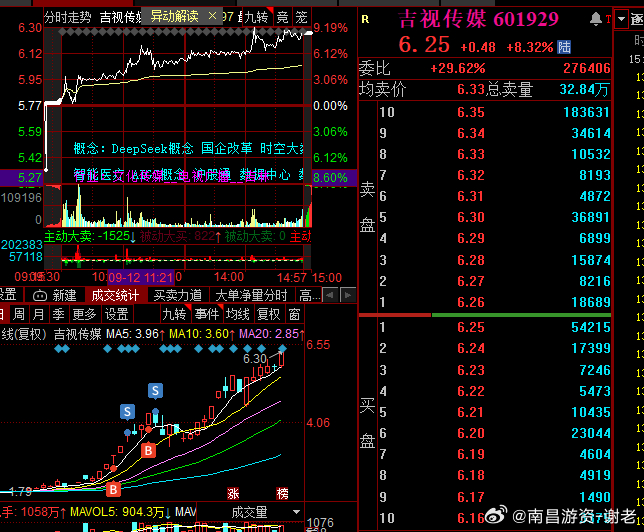Click the 吉视传媒 601929 stock title

(x=479, y=19)
